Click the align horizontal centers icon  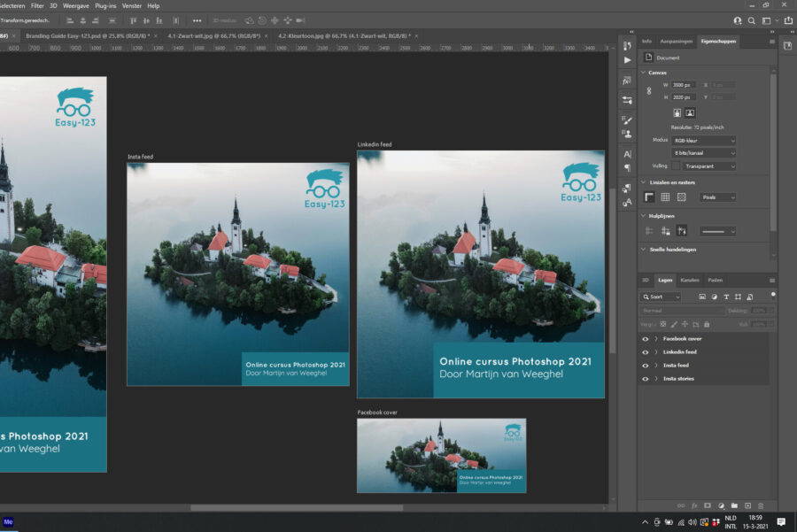pyautogui.click(x=83, y=21)
